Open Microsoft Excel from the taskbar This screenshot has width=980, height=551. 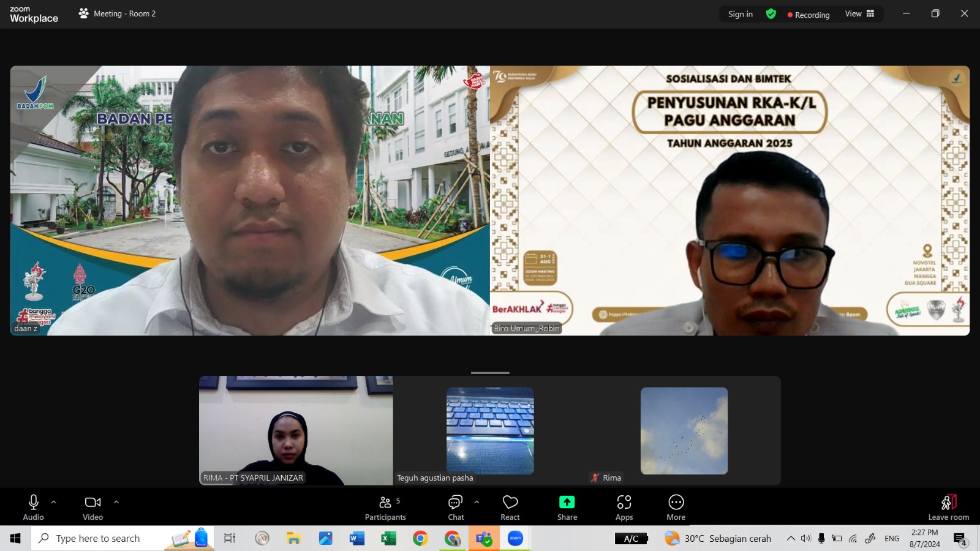[x=388, y=538]
